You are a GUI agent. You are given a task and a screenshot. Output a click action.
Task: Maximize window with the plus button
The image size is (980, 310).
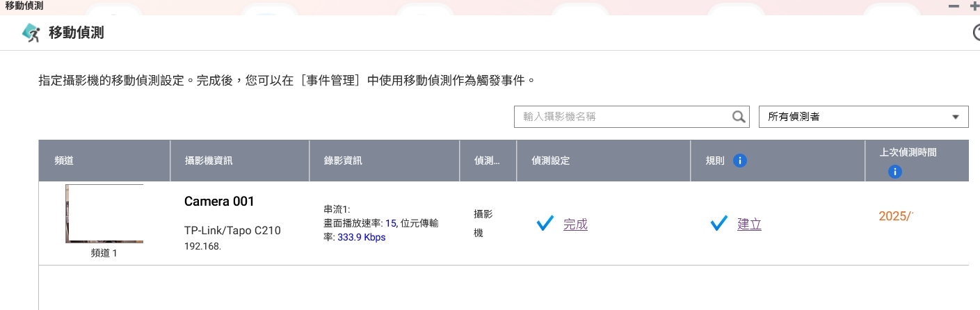point(974,6)
